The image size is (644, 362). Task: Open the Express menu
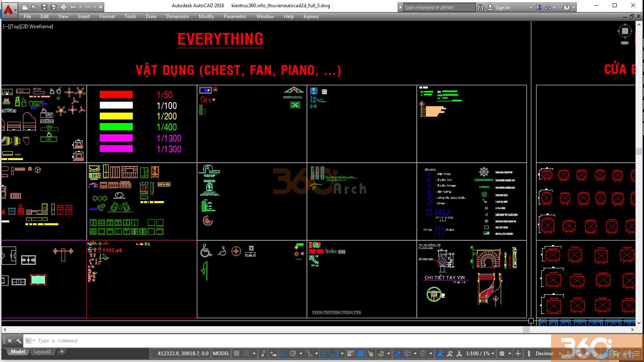311,16
